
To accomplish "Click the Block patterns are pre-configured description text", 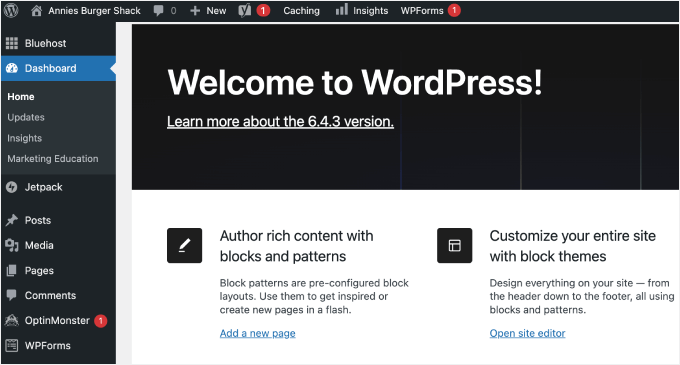I will point(314,297).
